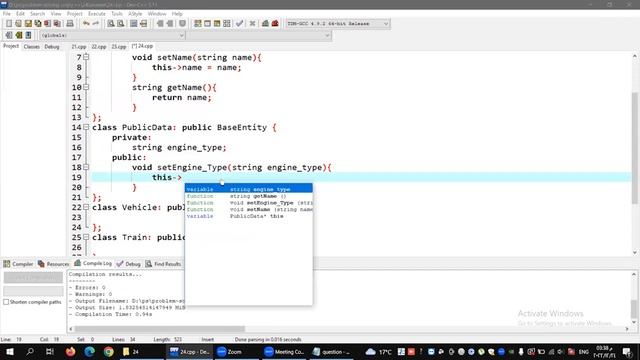
Task: Select 'string engine_type' autocomplete suggestion
Action: coord(249,189)
